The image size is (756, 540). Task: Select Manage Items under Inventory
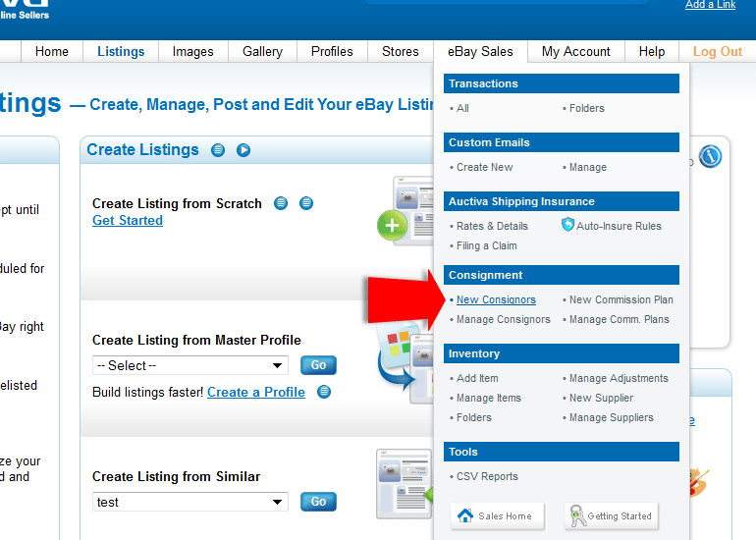pos(488,399)
